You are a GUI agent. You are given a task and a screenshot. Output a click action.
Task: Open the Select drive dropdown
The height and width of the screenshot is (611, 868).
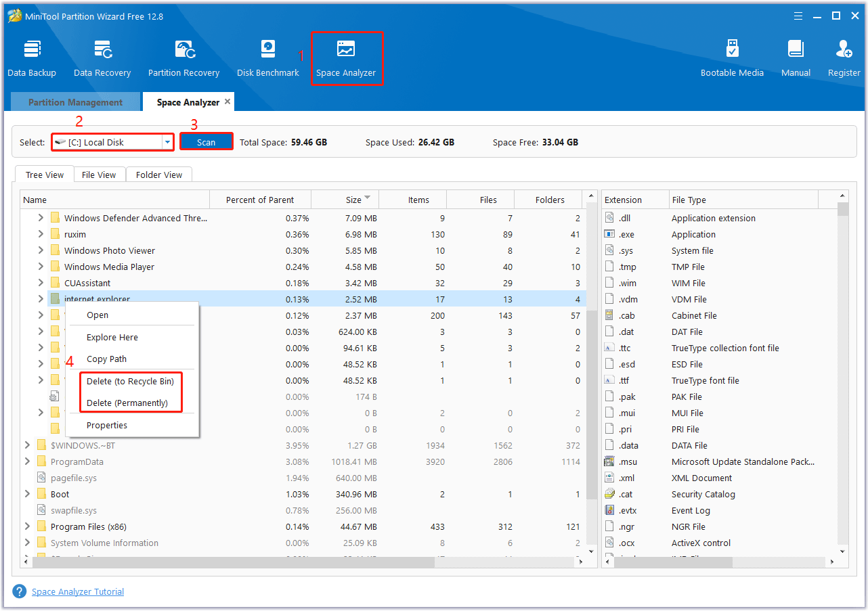(x=167, y=142)
